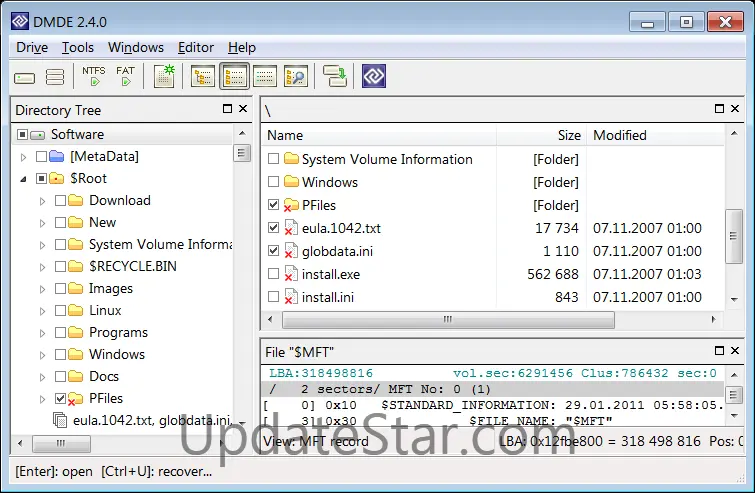Close the File "$MFT" panel
Screen dimensions: 755x493
point(735,350)
